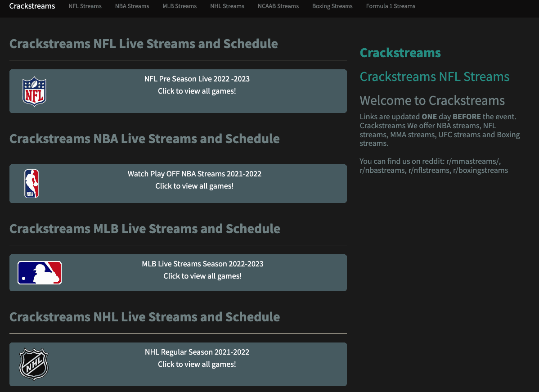Go to MLB Streams menu item
This screenshot has height=392, width=539.
(180, 6)
